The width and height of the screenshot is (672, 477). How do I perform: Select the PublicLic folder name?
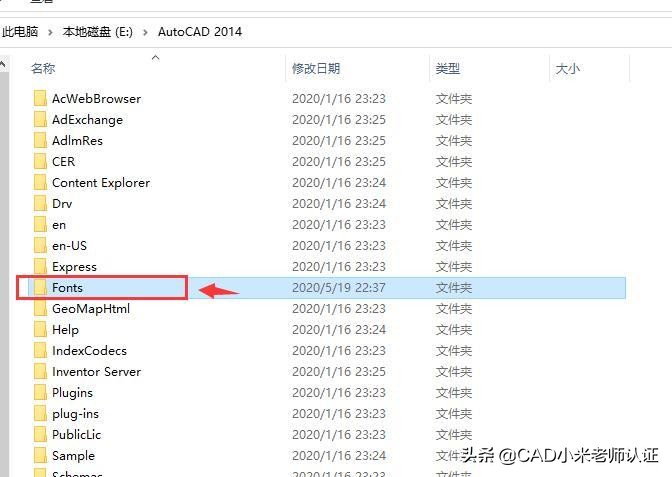click(x=77, y=435)
